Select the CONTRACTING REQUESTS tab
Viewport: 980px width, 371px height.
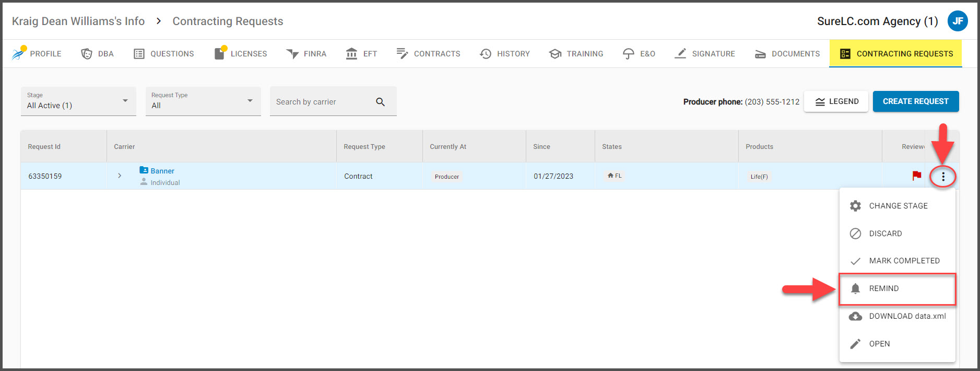[896, 54]
